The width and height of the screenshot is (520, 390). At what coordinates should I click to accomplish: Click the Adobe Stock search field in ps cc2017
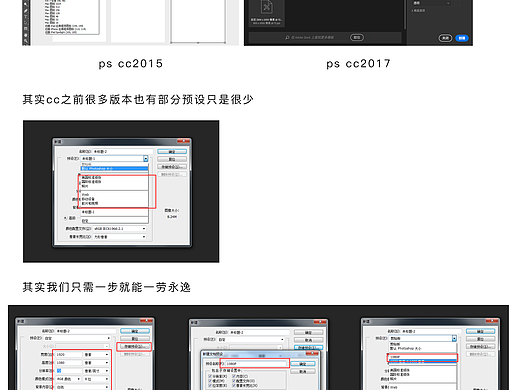pyautogui.click(x=313, y=37)
